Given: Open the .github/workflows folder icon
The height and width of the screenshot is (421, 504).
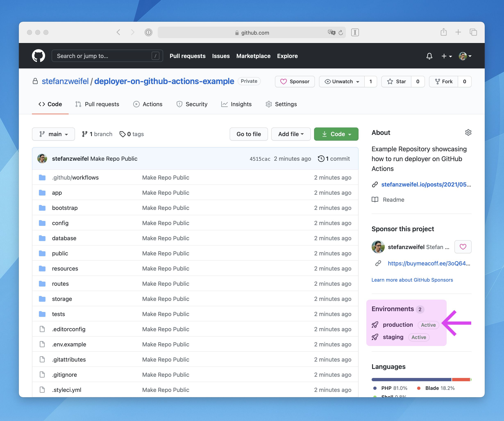Looking at the screenshot, I should point(42,178).
